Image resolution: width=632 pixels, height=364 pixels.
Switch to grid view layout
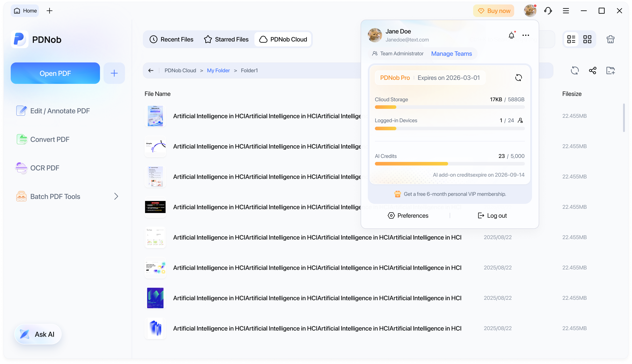[587, 39]
